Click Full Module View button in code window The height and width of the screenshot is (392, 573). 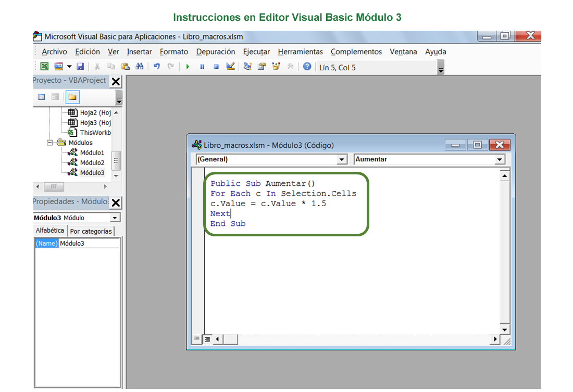207,339
